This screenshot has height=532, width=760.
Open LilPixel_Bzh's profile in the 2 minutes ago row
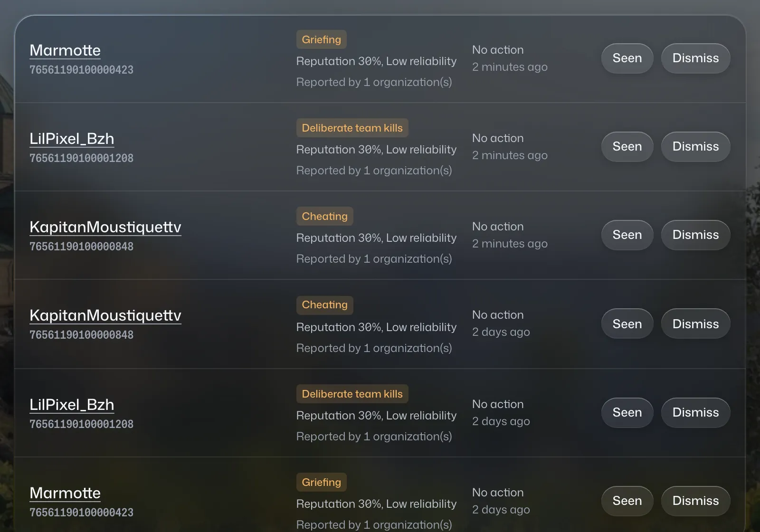pos(72,139)
